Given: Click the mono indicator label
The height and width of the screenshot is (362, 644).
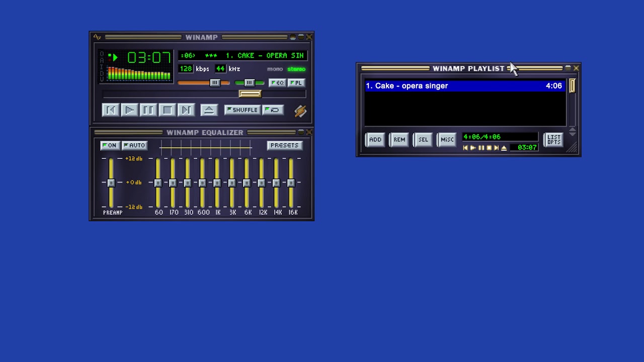Looking at the screenshot, I should (275, 69).
